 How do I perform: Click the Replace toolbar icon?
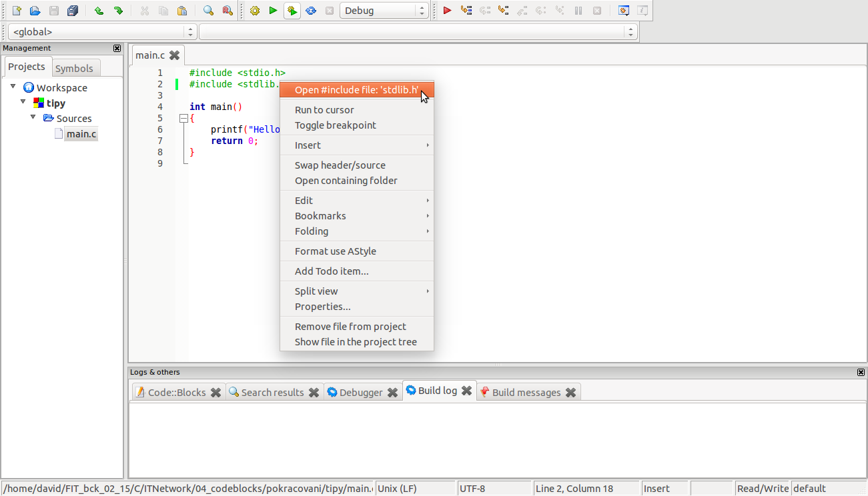point(226,10)
